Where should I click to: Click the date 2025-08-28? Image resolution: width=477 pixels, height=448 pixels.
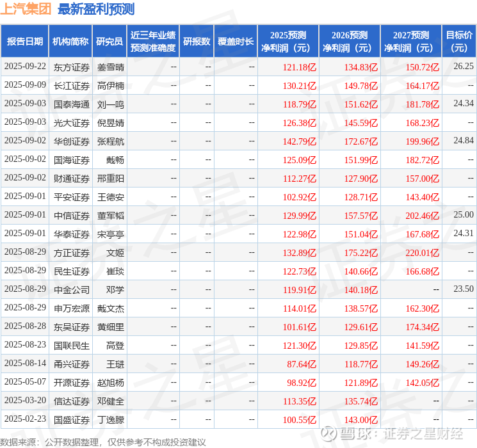[x=25, y=326]
